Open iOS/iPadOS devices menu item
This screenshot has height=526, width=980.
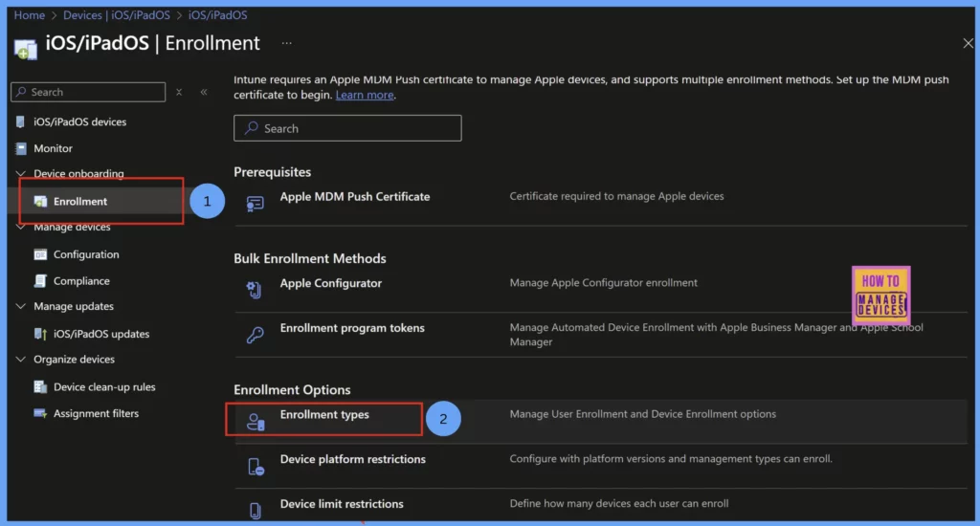[x=80, y=121]
